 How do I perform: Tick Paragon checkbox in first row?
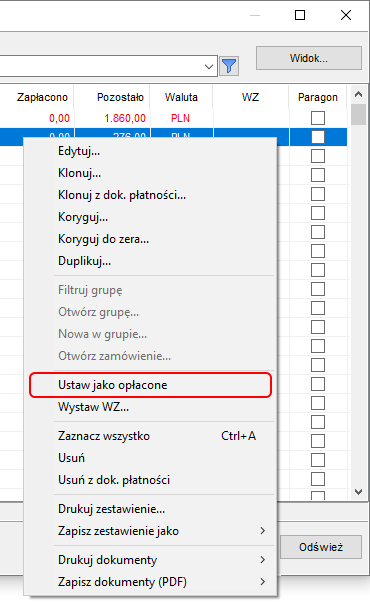coord(318,118)
